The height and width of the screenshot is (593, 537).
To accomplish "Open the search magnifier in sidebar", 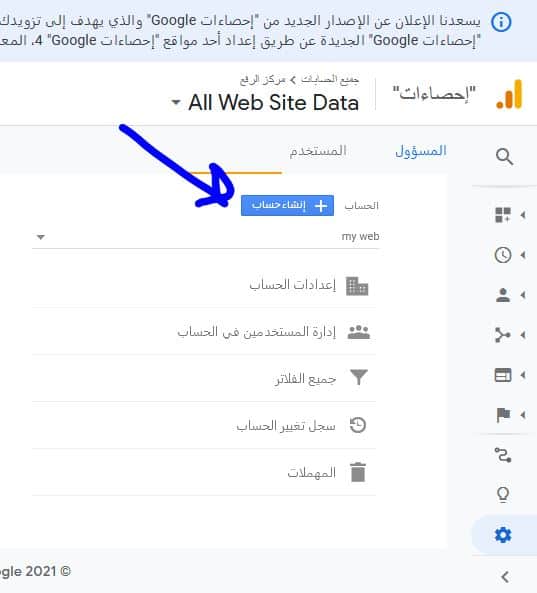I will [504, 156].
